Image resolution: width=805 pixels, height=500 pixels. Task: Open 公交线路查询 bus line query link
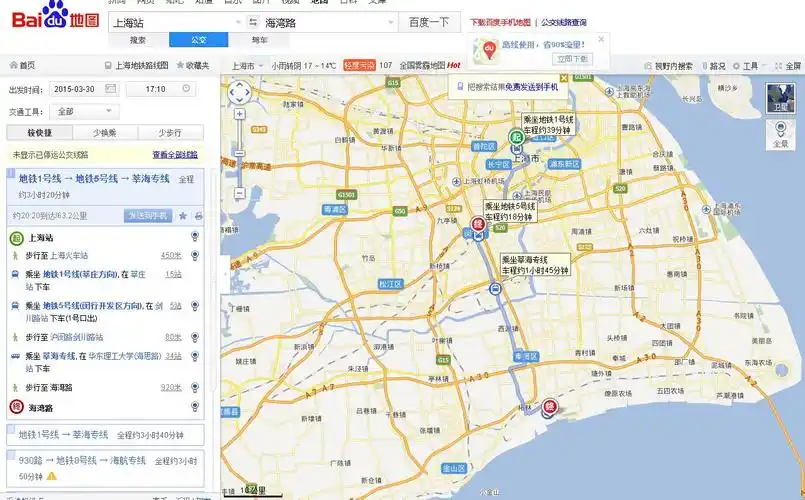pos(564,23)
